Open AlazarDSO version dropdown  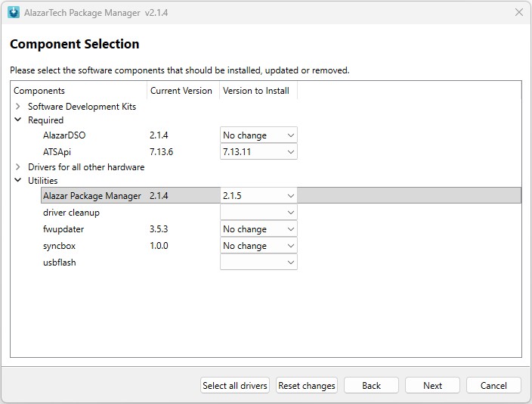coord(258,135)
